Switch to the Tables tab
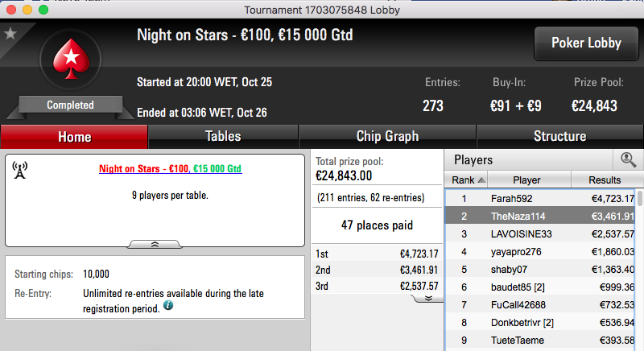Screen dimensions: 644x351 pyautogui.click(x=223, y=136)
